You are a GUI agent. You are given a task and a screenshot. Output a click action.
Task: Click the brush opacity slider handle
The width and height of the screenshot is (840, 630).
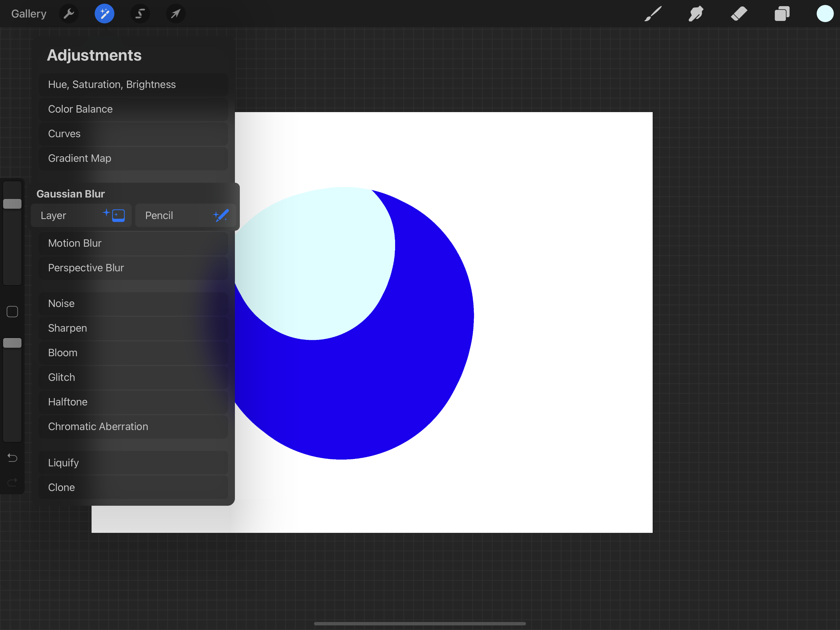tap(12, 343)
